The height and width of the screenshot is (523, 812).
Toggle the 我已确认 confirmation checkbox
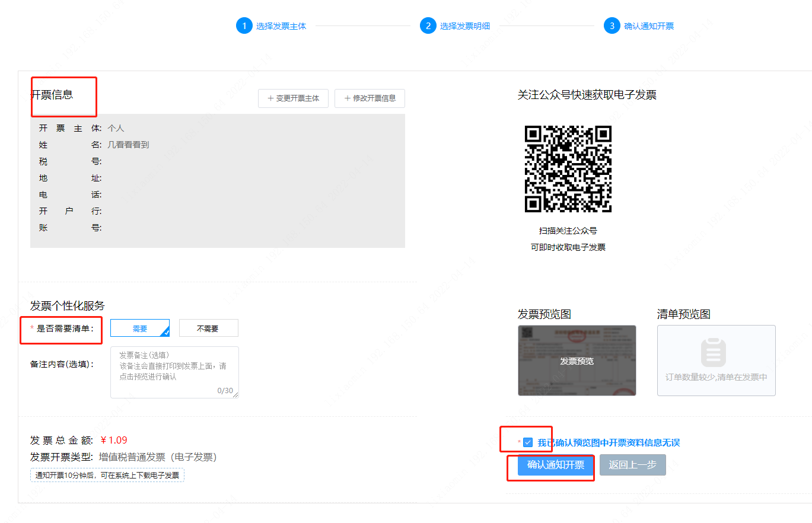tap(528, 442)
